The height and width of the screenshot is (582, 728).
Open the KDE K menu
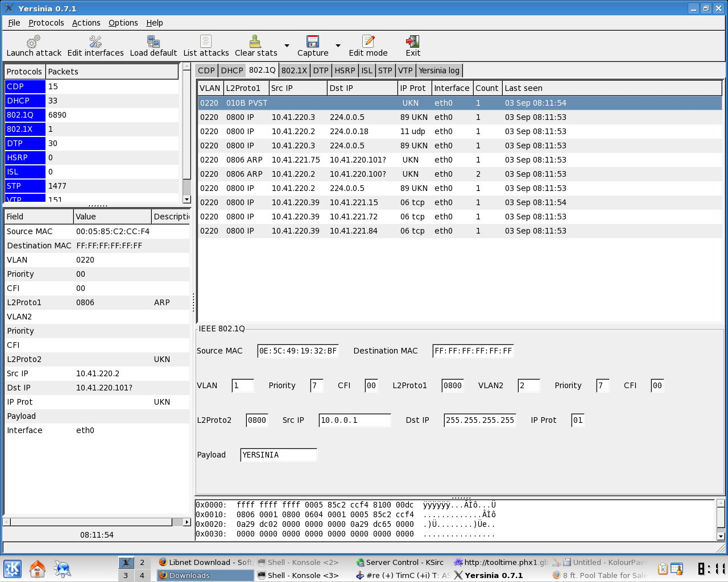pos(13,569)
